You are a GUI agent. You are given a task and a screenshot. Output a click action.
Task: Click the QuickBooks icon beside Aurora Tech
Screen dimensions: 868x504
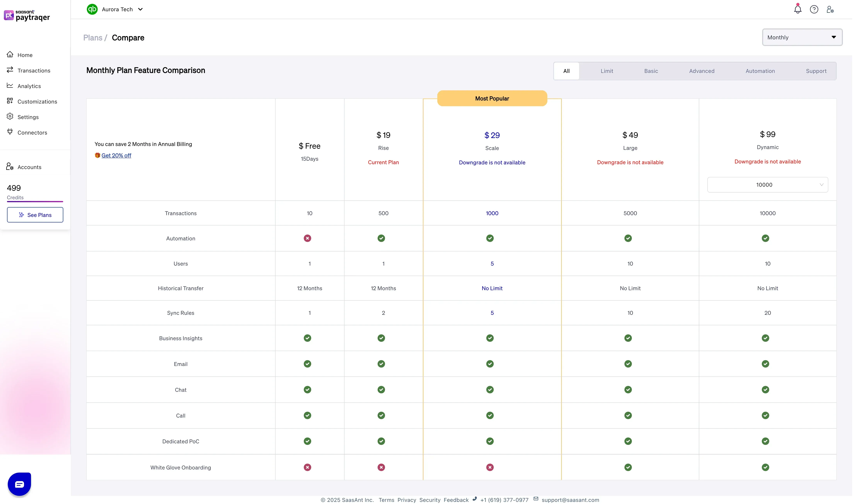pos(92,9)
